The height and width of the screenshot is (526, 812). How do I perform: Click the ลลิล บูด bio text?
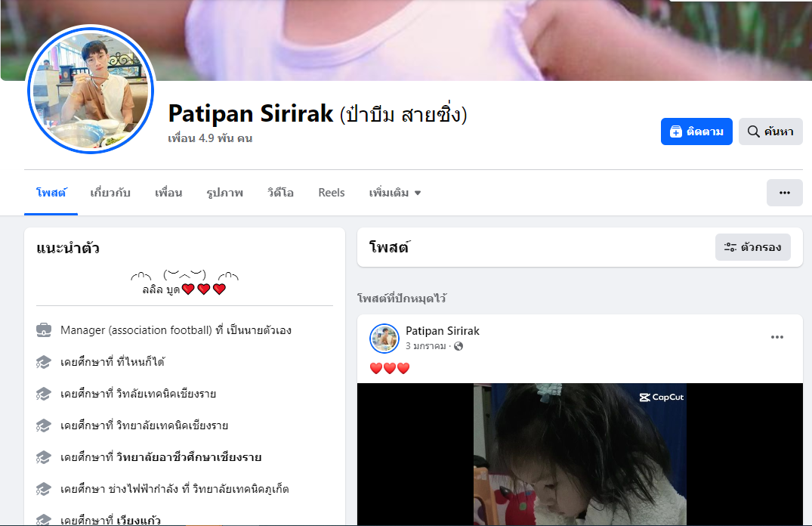[x=161, y=289]
